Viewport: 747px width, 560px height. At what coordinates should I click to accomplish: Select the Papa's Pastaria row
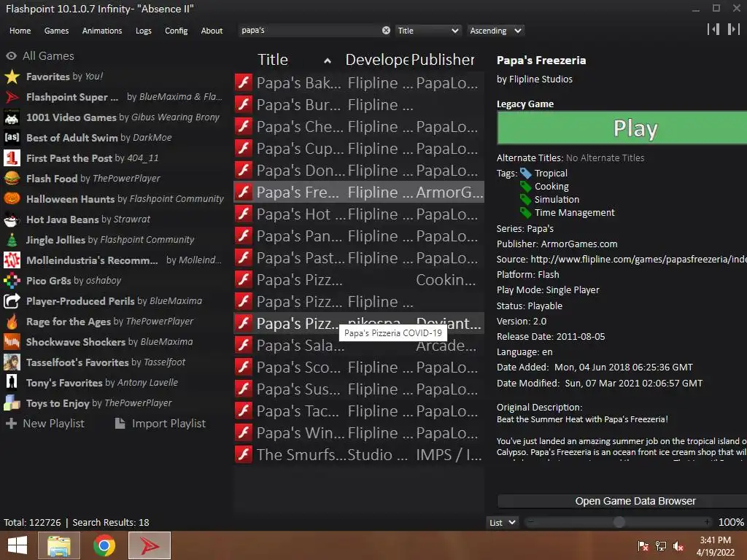359,258
